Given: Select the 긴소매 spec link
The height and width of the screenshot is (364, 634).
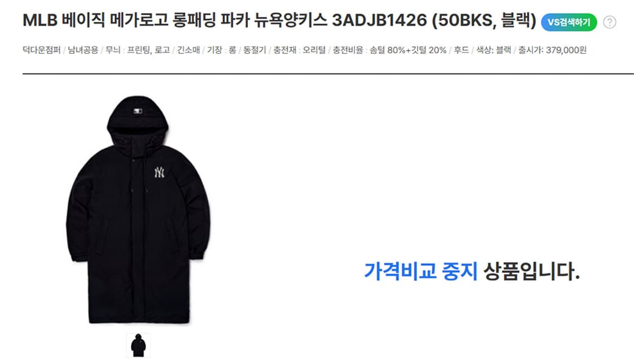Looking at the screenshot, I should [x=188, y=50].
